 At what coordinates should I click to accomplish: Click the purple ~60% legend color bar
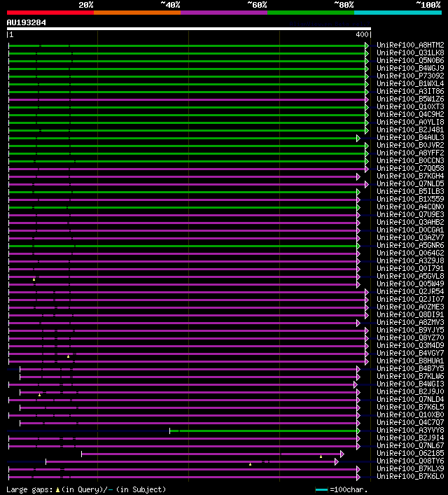pos(224,13)
